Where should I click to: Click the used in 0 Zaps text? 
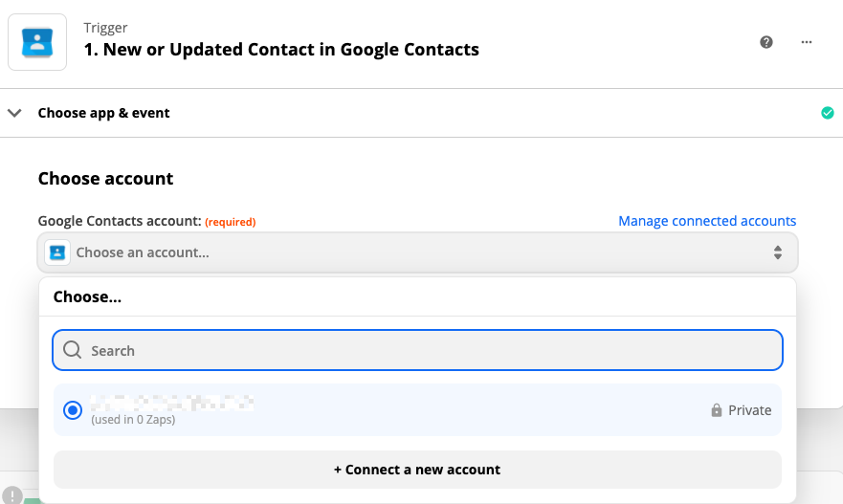(x=133, y=420)
